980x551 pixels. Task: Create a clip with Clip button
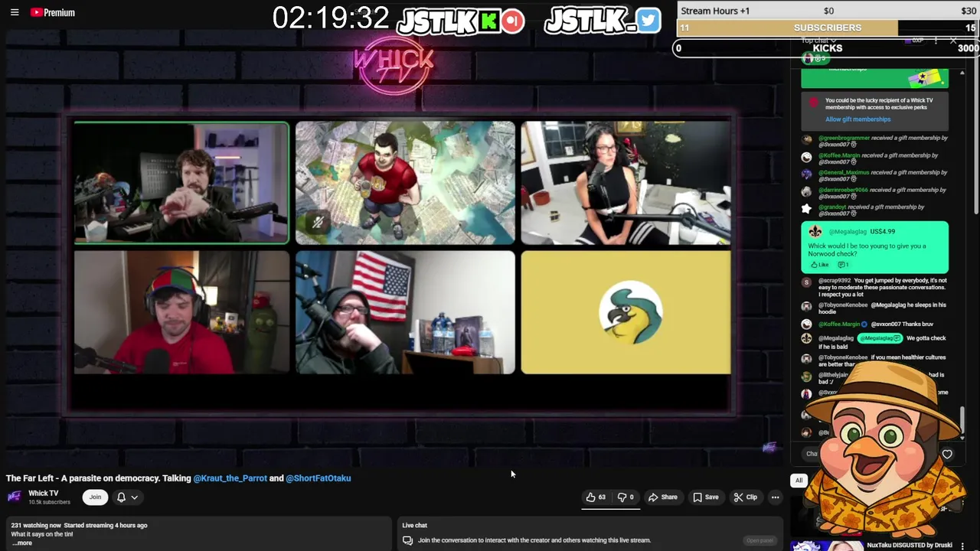pyautogui.click(x=745, y=497)
